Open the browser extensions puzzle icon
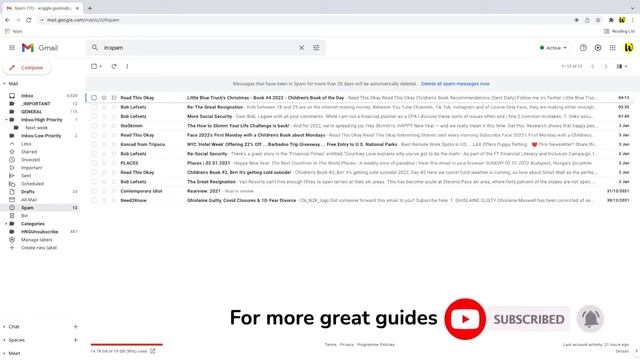The width and height of the screenshot is (640, 360). pos(611,20)
